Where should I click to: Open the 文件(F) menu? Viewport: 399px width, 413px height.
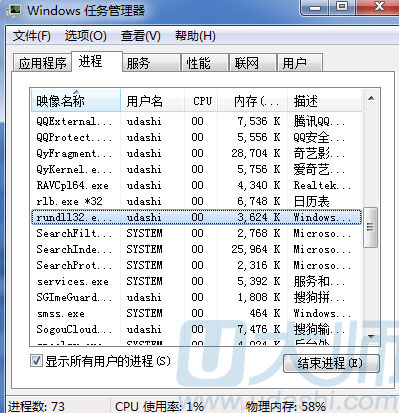point(32,36)
